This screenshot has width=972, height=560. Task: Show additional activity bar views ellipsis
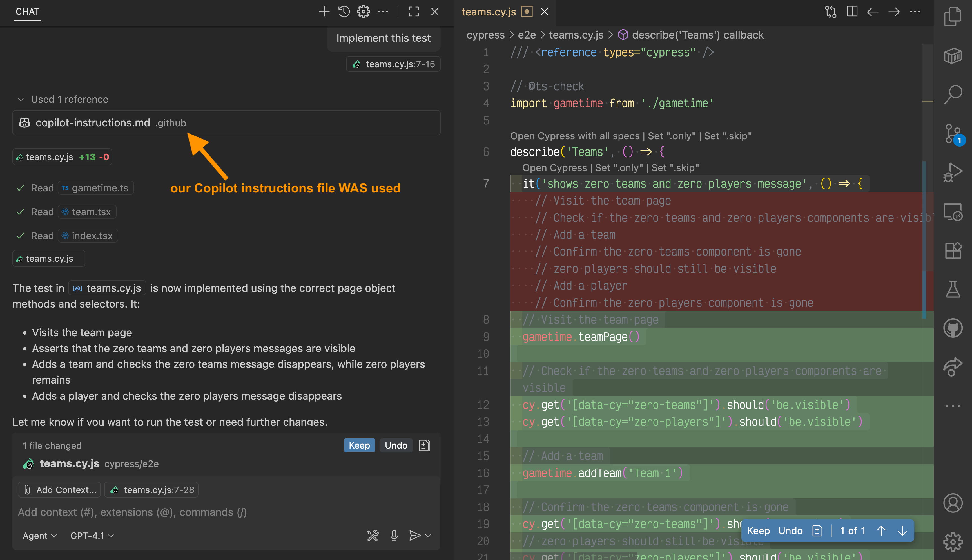(x=953, y=406)
